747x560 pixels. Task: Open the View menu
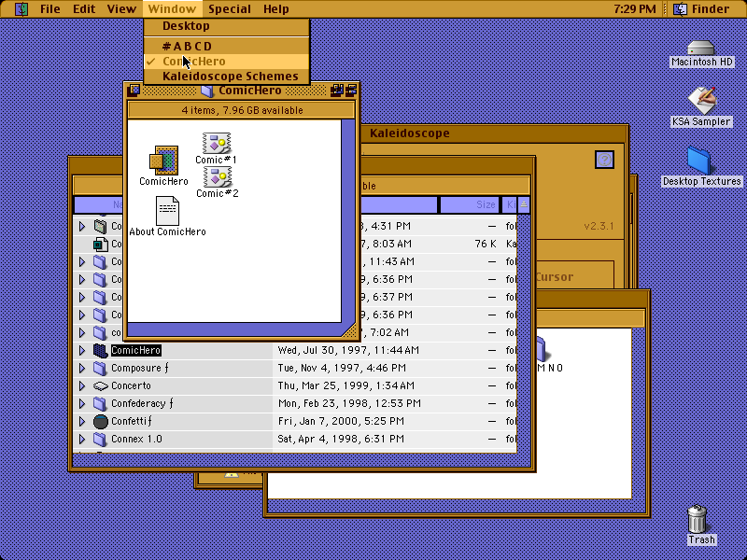coord(121,8)
